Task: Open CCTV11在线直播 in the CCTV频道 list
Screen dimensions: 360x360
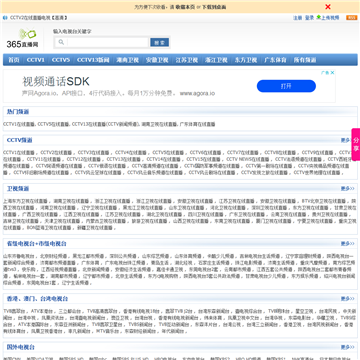Action: 44,159
